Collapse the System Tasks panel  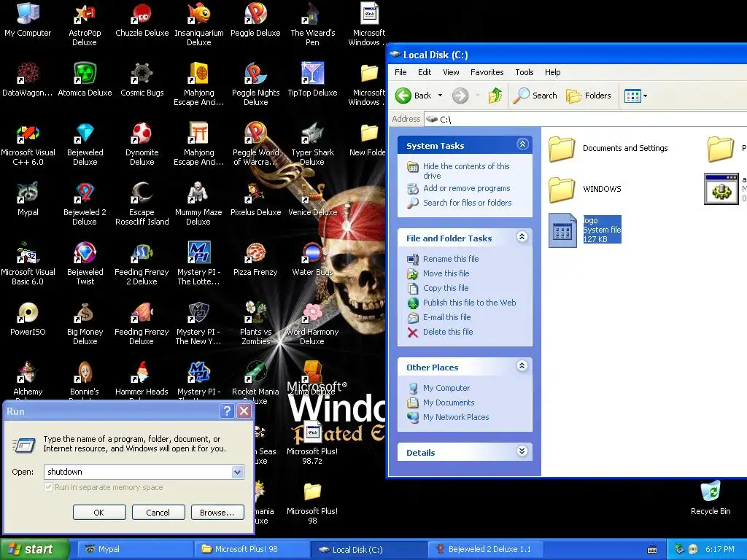pos(522,144)
